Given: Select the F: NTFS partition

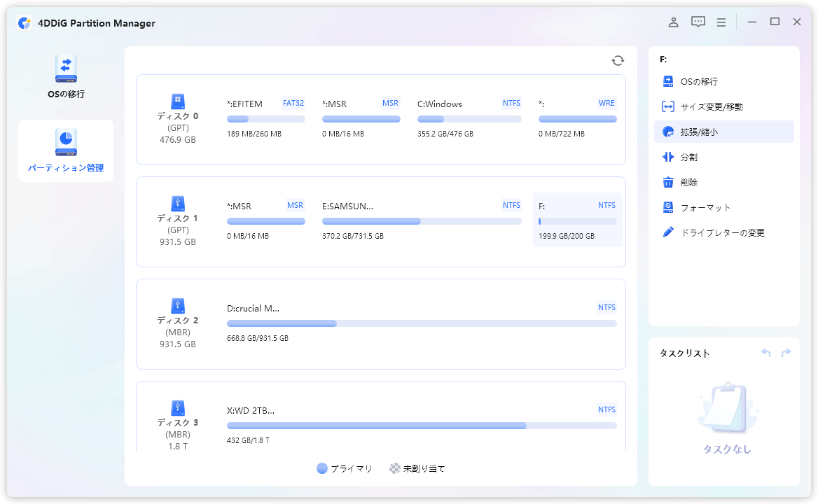Looking at the screenshot, I should (x=578, y=220).
